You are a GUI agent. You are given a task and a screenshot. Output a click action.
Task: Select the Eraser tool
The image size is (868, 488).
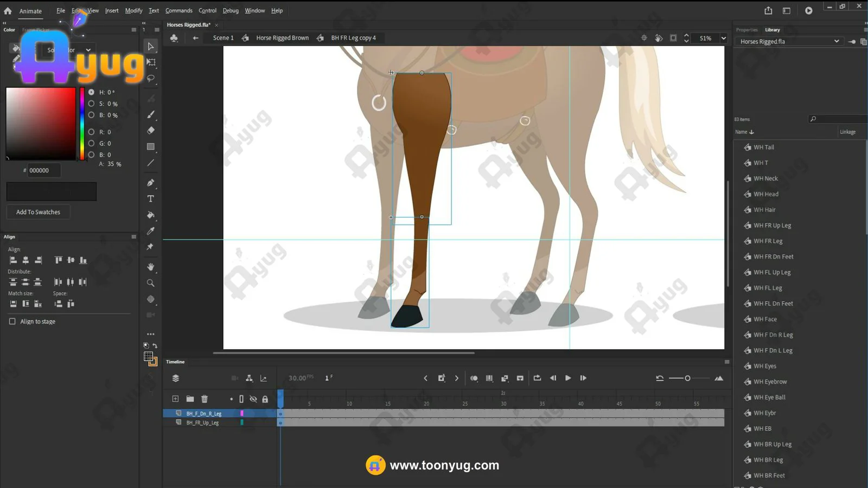coord(151,131)
